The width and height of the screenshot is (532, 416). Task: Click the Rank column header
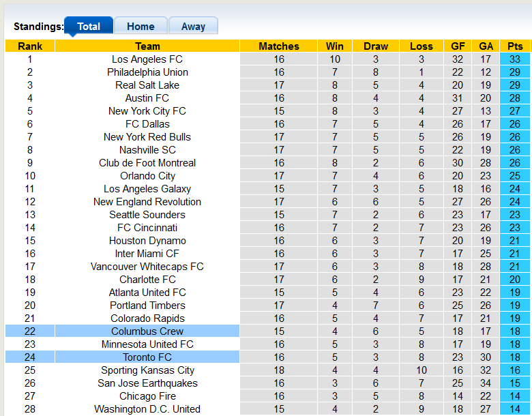coord(30,46)
